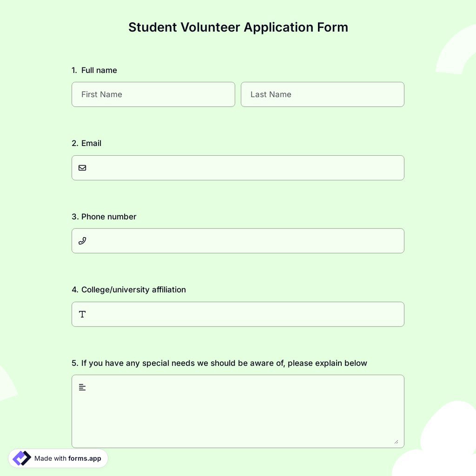Viewport: 476px width, 476px height.
Task: Click the envelope icon in the Email field
Action: 82,167
